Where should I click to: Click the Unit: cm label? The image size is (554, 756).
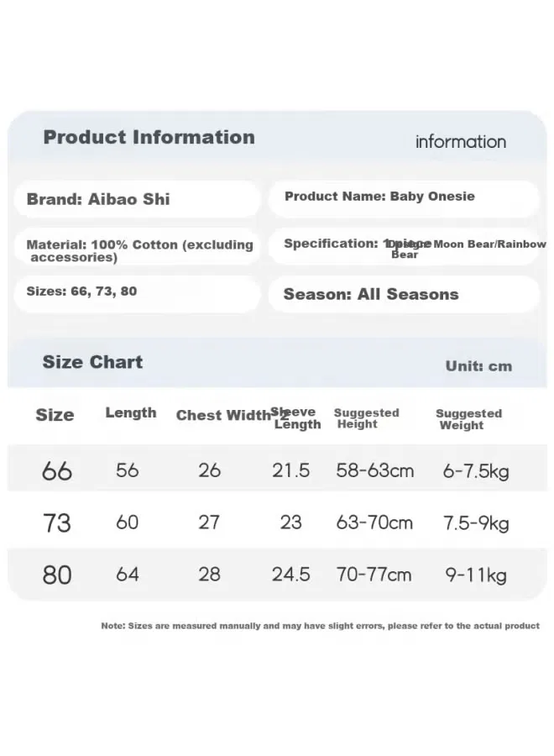(x=478, y=366)
